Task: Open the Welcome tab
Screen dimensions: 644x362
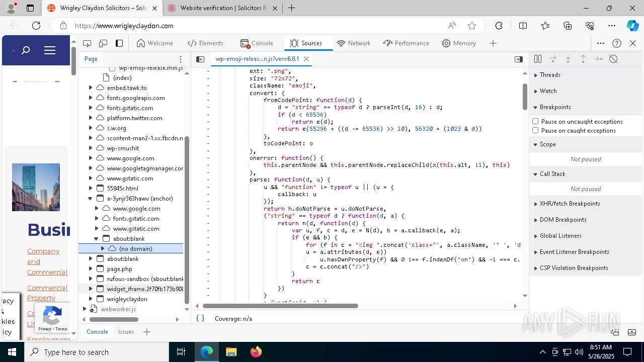Action: click(x=154, y=43)
